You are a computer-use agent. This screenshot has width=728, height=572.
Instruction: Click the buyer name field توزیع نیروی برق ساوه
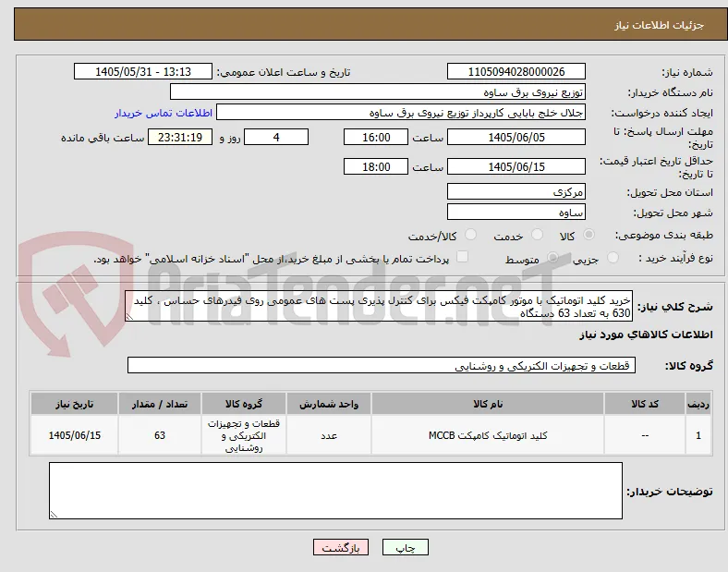tap(378, 91)
